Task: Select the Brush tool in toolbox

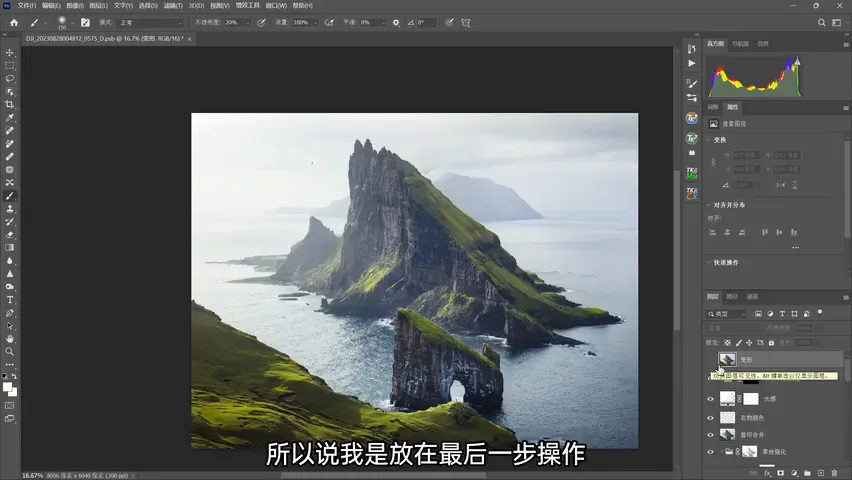Action: pyautogui.click(x=10, y=196)
